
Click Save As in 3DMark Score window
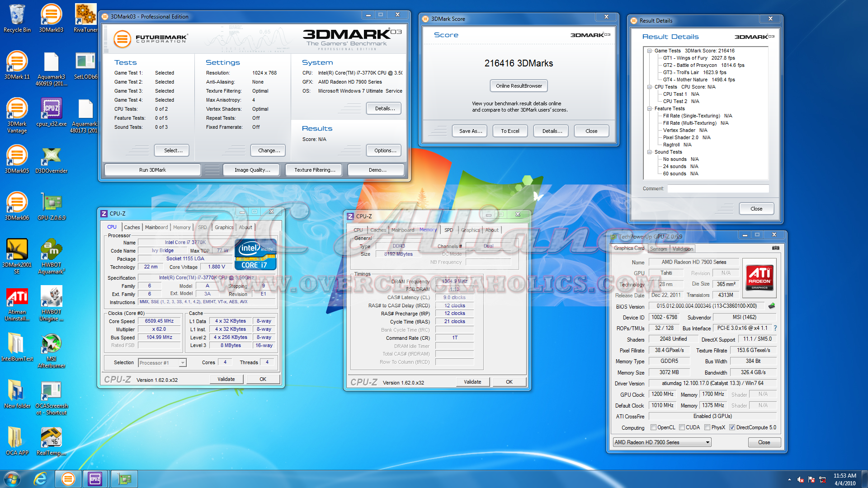click(470, 131)
